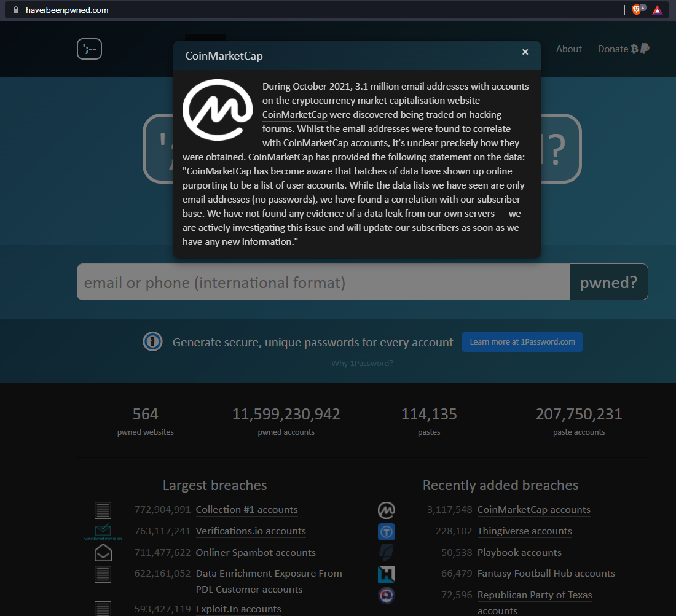
Task: Click the 772,904,991 count value
Action: (x=162, y=510)
